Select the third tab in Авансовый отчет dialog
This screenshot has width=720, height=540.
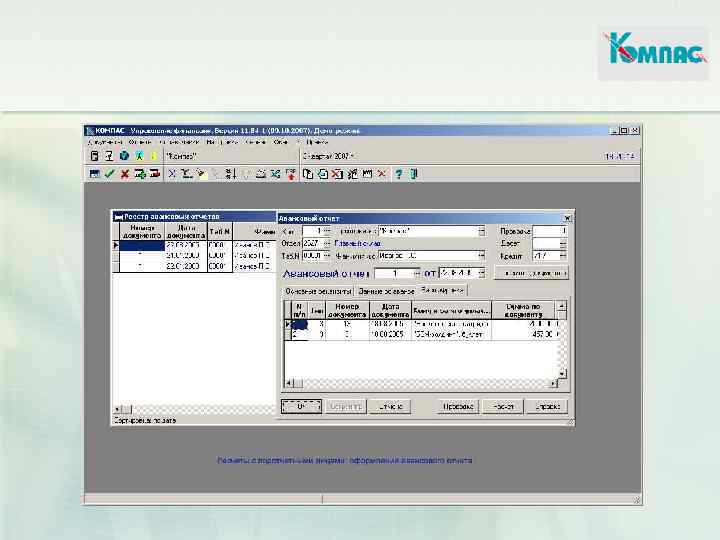click(442, 290)
